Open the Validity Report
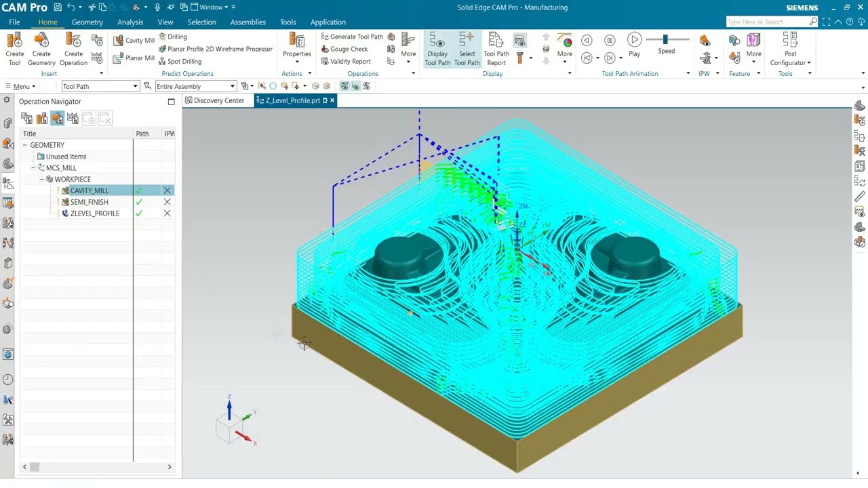Image resolution: width=868 pixels, height=488 pixels. coord(346,61)
